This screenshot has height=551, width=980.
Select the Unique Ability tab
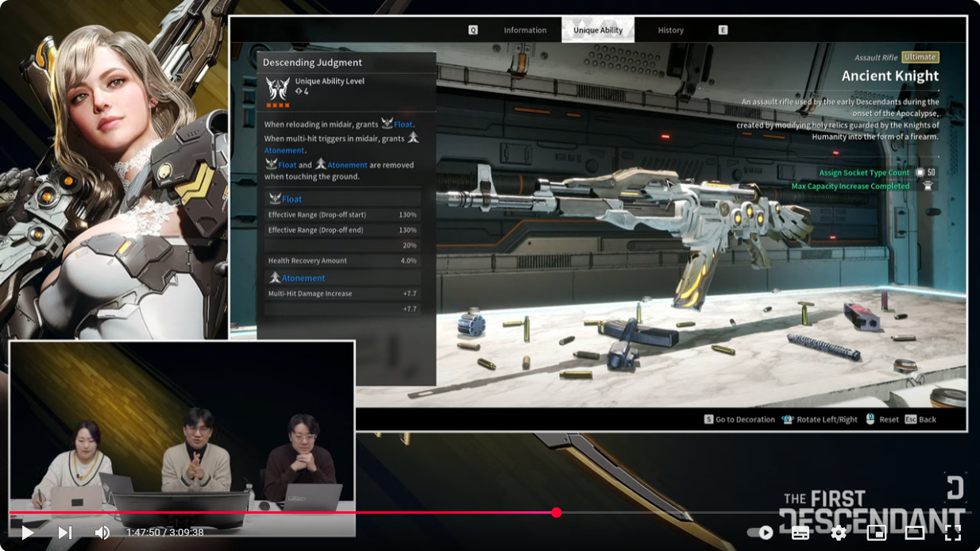point(598,30)
